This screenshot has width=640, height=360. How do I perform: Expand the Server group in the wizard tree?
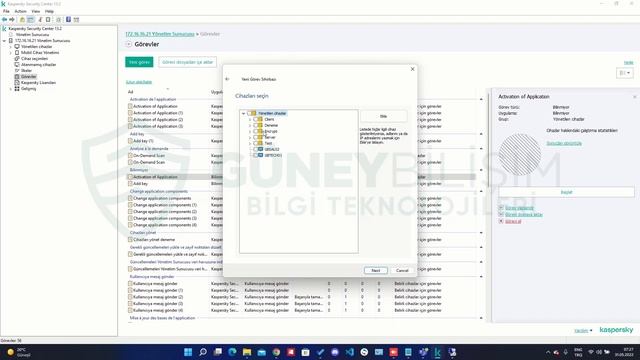click(x=250, y=137)
